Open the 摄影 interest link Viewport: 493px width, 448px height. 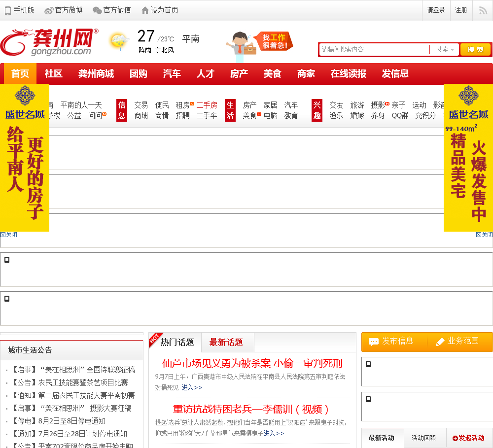[378, 105]
